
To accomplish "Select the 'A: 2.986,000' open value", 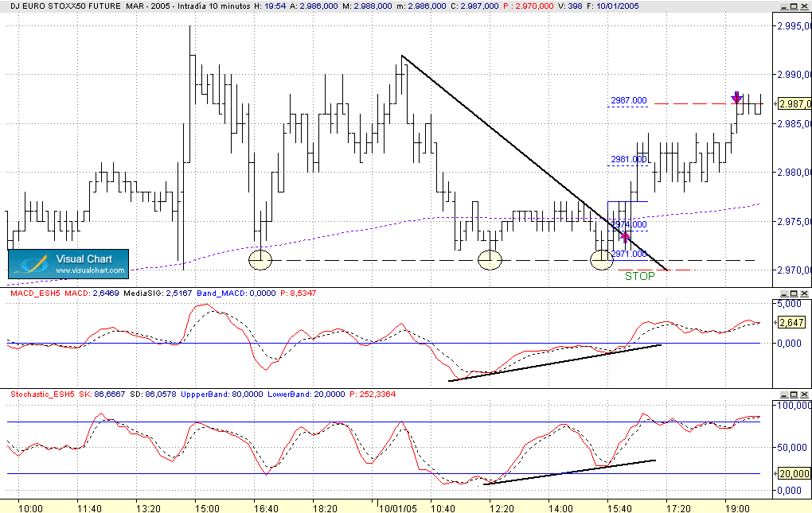I will [x=314, y=6].
